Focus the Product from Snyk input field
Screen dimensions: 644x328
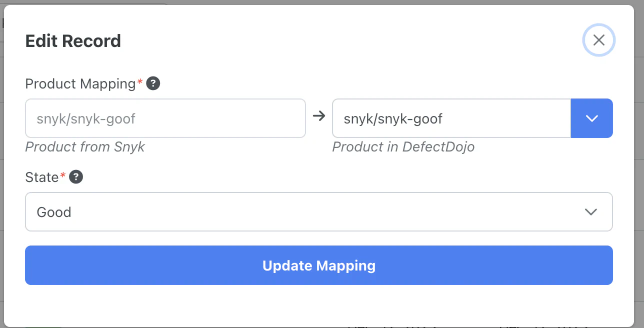pyautogui.click(x=165, y=118)
